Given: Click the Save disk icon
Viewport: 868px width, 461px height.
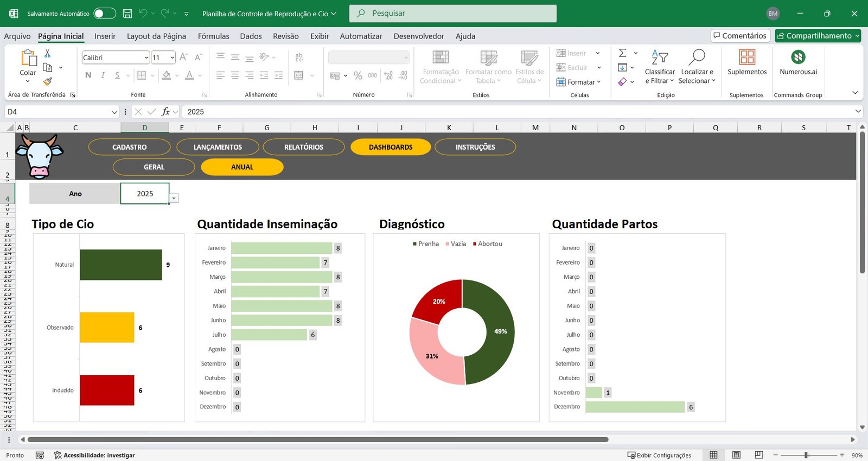Looking at the screenshot, I should click(x=127, y=14).
